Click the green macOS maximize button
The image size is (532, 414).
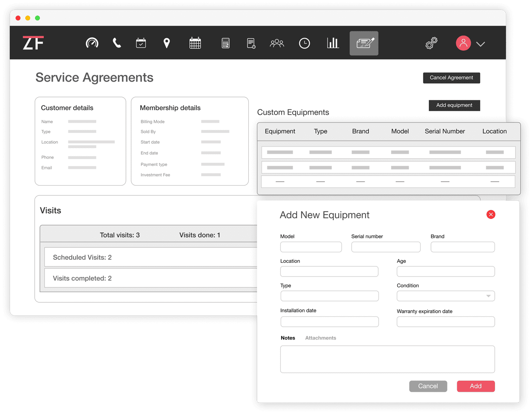(x=38, y=18)
